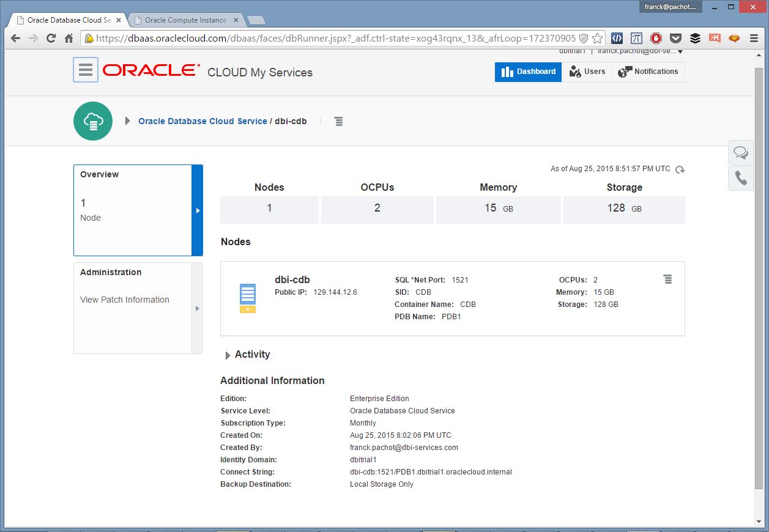Click the Memory 15 GB summary tile
The image size is (769, 532).
point(498,209)
